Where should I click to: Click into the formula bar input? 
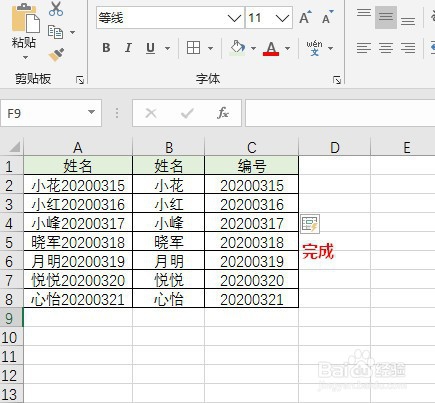[340, 113]
